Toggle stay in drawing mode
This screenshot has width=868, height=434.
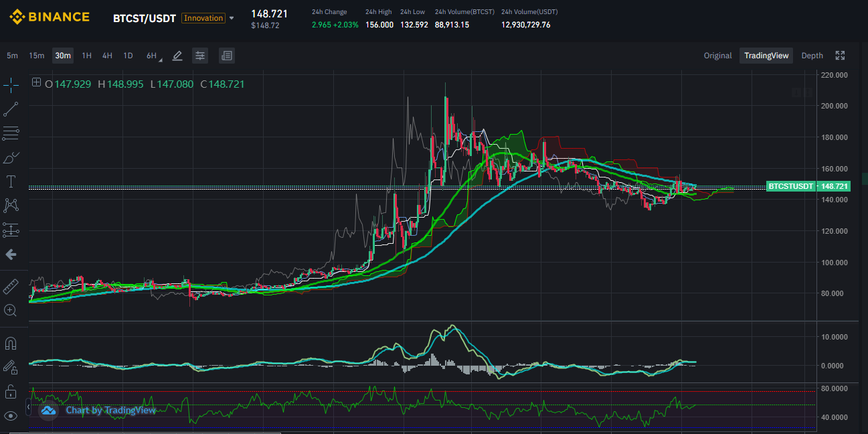pos(11,367)
